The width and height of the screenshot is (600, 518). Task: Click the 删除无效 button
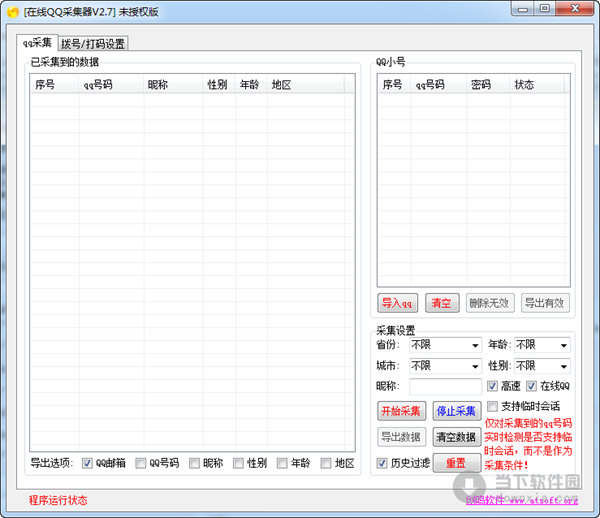click(x=490, y=303)
